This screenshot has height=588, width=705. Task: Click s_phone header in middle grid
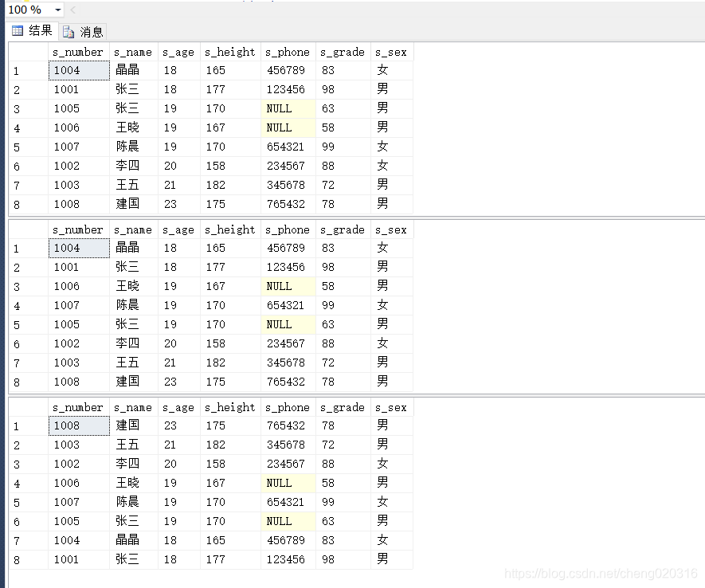click(x=288, y=229)
